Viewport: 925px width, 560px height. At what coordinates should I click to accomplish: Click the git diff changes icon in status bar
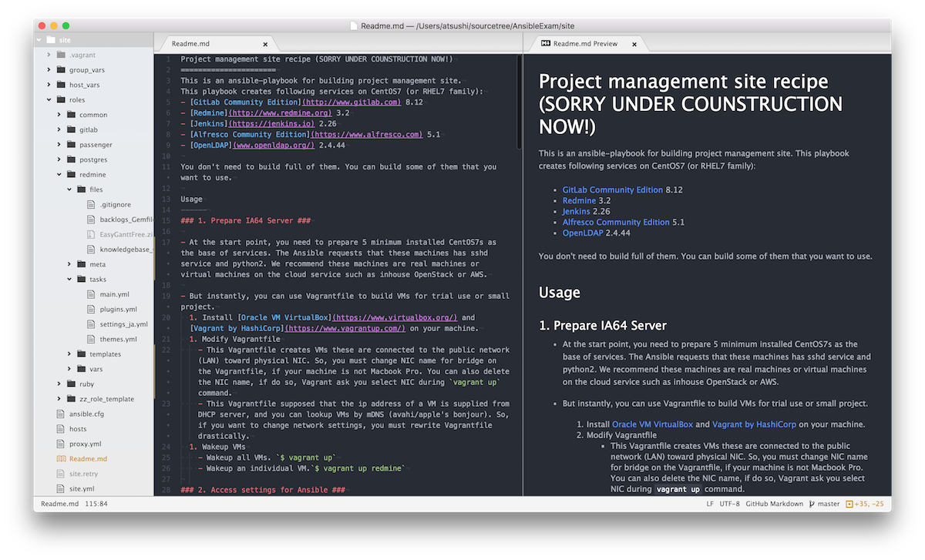(x=849, y=505)
